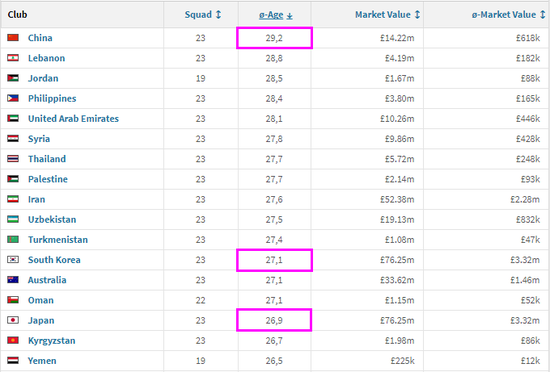This screenshot has height=372, width=550.
Task: Sort by Market Value column
Action: [387, 15]
